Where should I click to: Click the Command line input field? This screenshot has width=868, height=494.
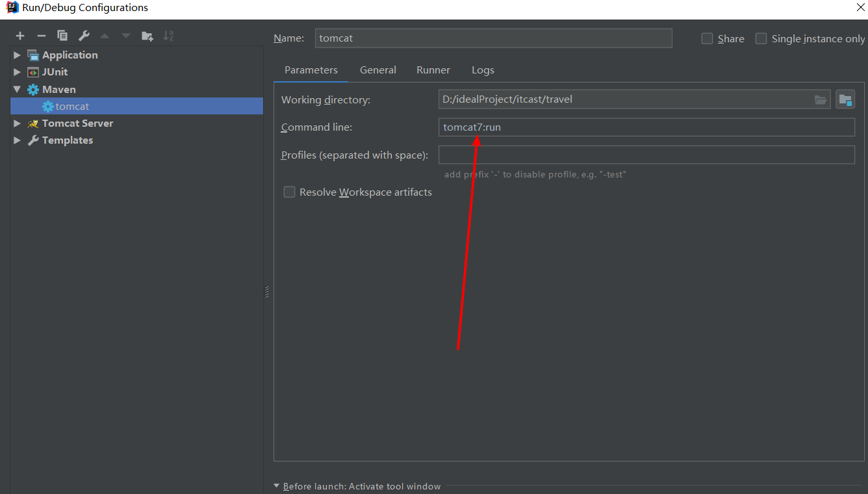[x=646, y=127]
